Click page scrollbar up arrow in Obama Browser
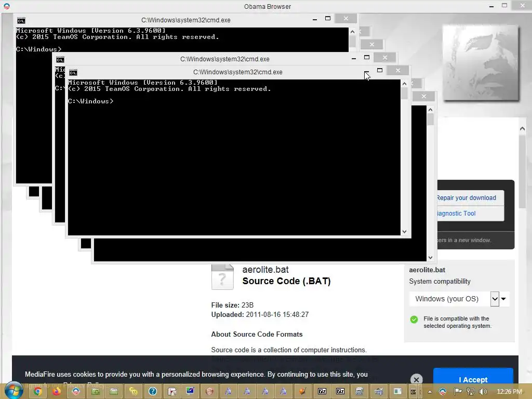 click(x=522, y=129)
